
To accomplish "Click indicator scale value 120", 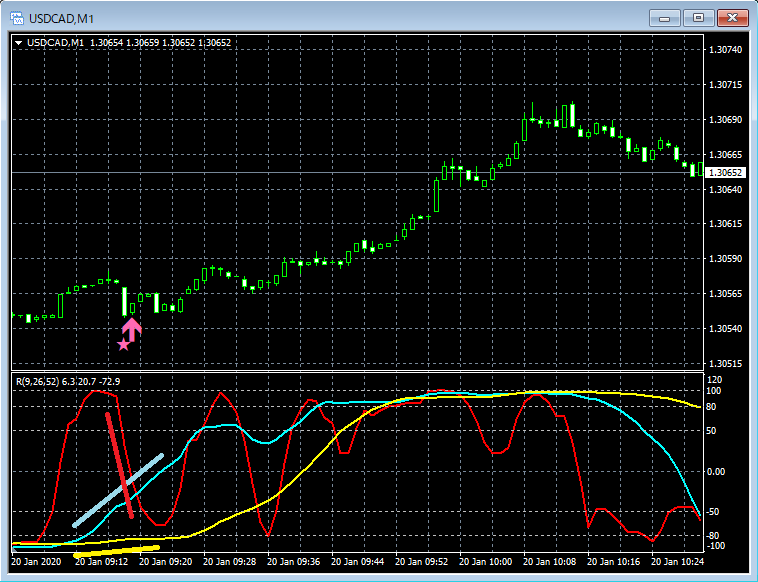I will pos(714,379).
